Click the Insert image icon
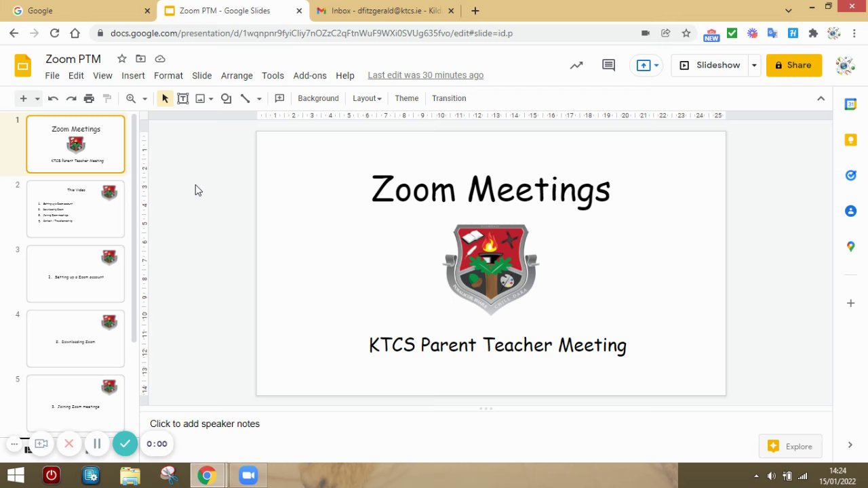 coord(200,98)
